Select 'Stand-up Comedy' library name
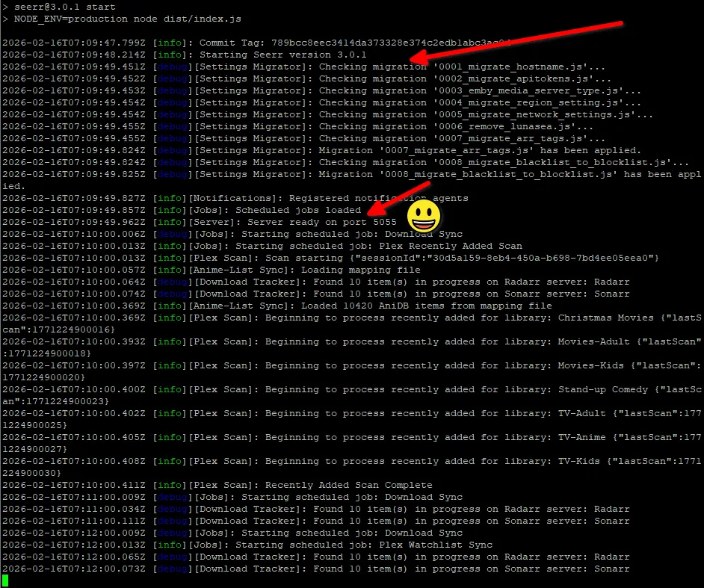This screenshot has height=588, width=704. click(603, 389)
